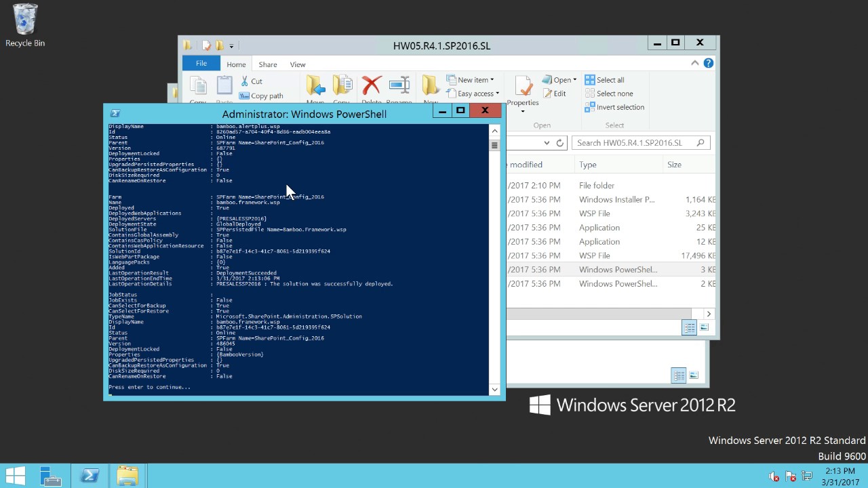Screen dimensions: 868x488
Task: Click the red X Delete icon
Action: [372, 85]
